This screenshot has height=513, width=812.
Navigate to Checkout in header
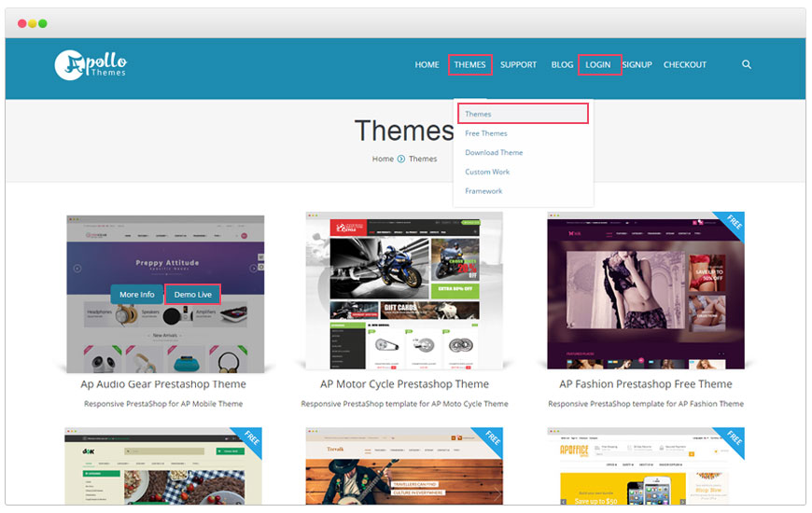pos(685,64)
